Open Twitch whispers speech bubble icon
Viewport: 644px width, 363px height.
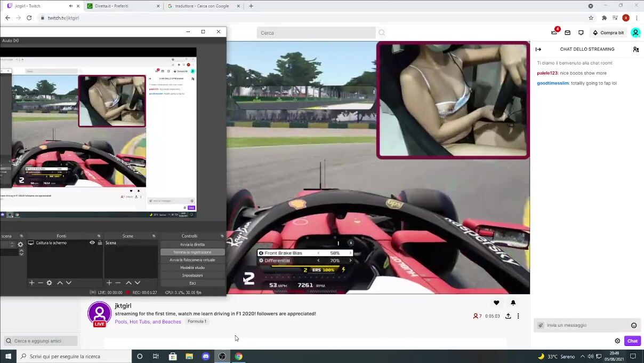tap(581, 33)
